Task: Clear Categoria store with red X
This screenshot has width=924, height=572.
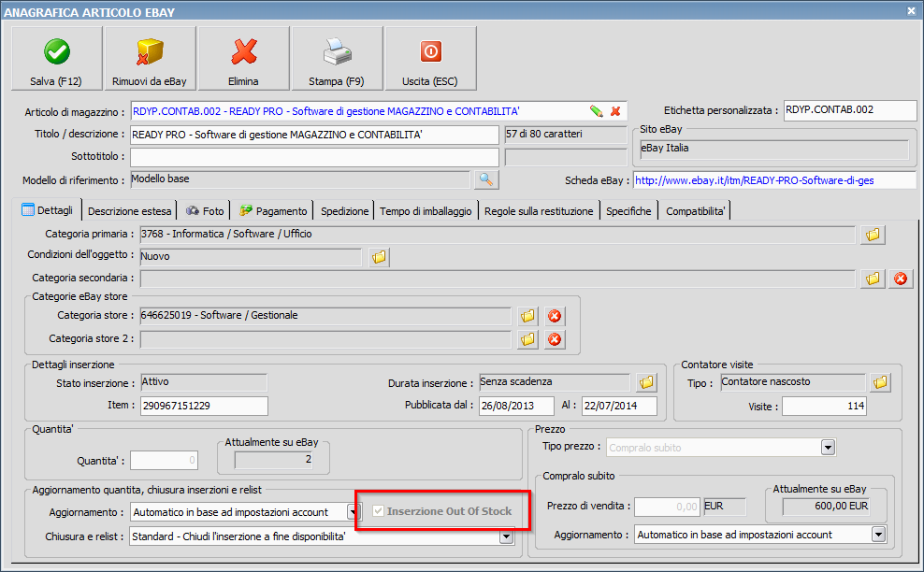Action: click(x=555, y=316)
